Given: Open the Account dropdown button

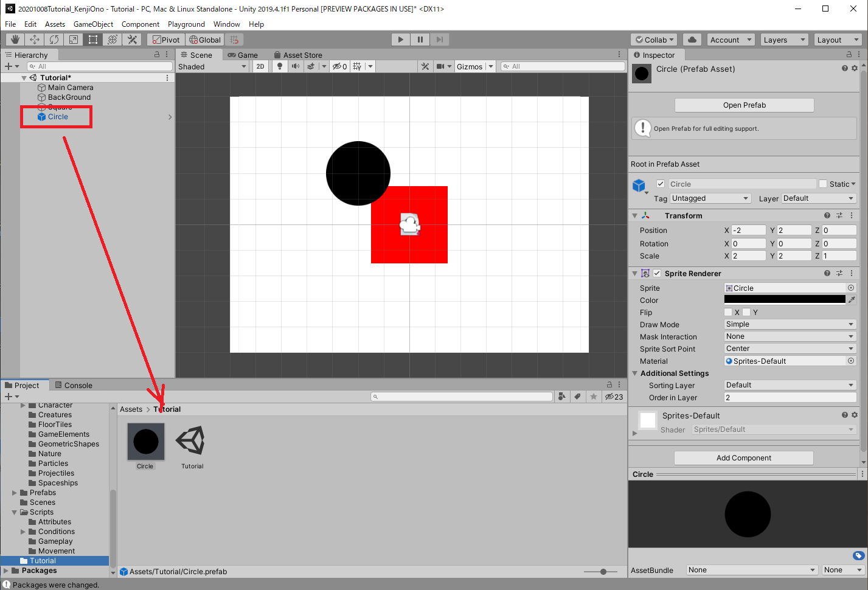Looking at the screenshot, I should click(731, 40).
